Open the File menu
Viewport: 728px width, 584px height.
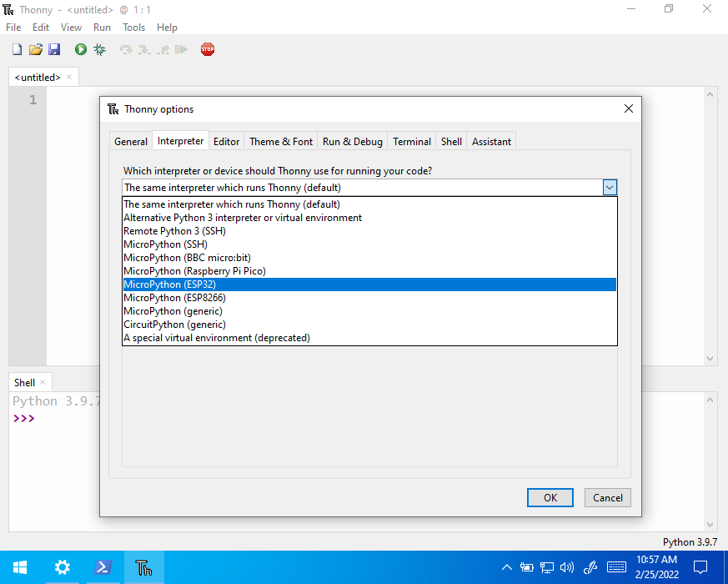point(13,28)
